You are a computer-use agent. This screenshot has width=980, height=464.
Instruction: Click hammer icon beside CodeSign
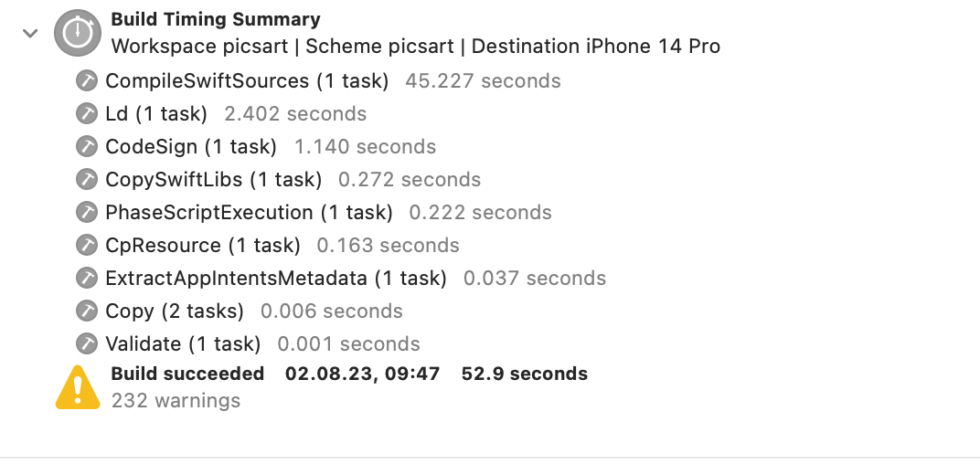coord(87,146)
